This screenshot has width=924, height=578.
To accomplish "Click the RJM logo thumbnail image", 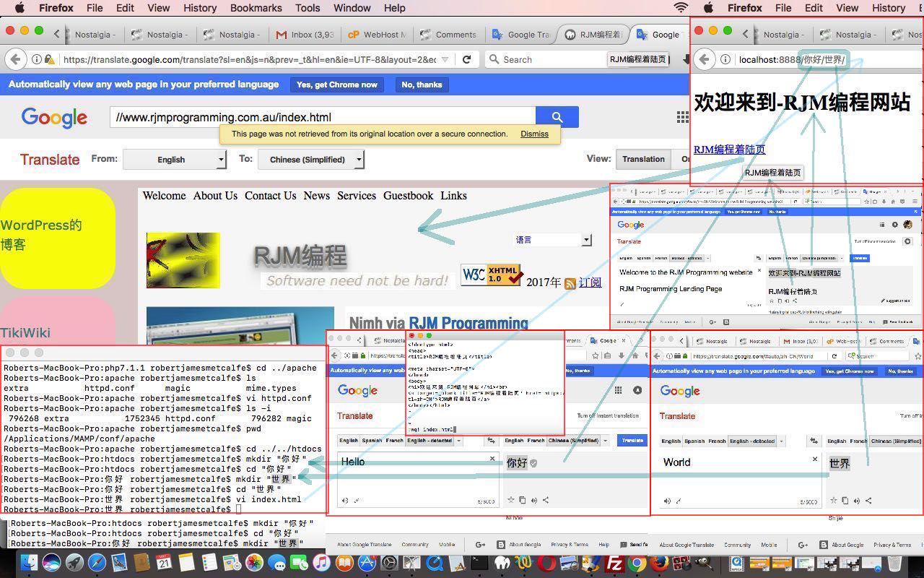I will point(183,260).
